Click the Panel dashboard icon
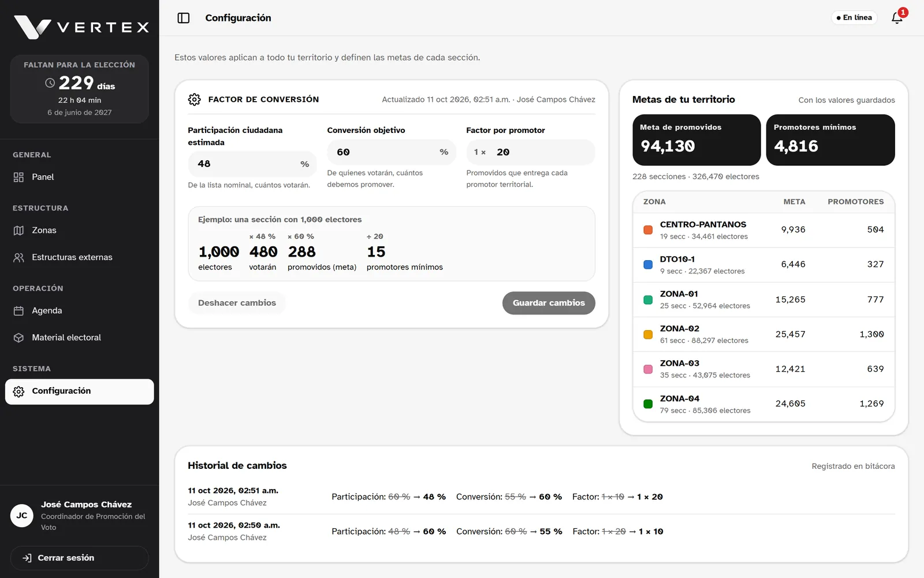This screenshot has height=578, width=924. tap(18, 177)
